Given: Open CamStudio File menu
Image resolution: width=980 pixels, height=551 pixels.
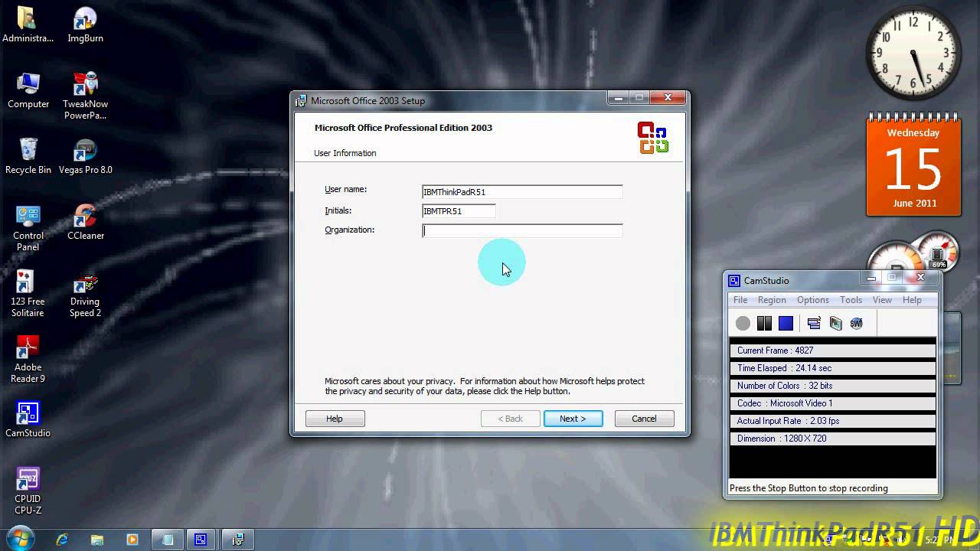Looking at the screenshot, I should [740, 300].
